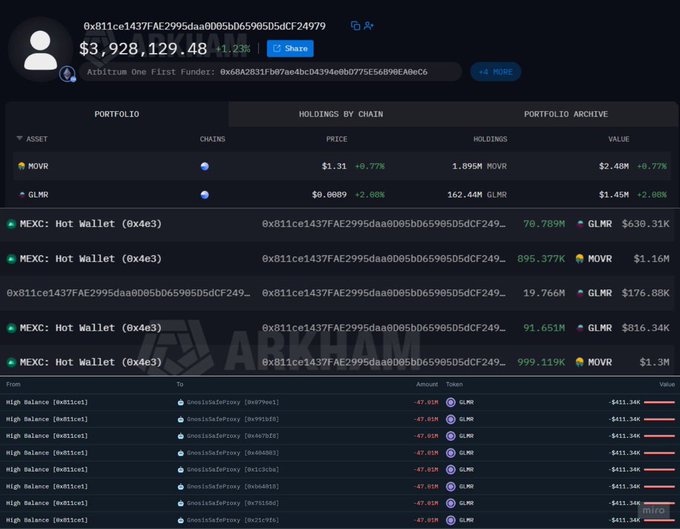Click the GLMR token icon in the 0xb64010 row
This screenshot has width=680, height=529.
pos(451,487)
